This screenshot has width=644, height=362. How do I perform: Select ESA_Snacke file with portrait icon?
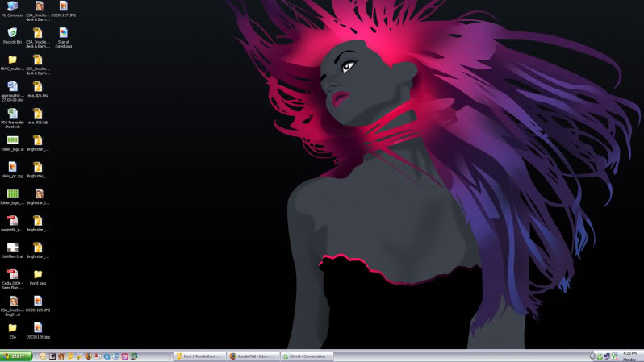pos(38,11)
